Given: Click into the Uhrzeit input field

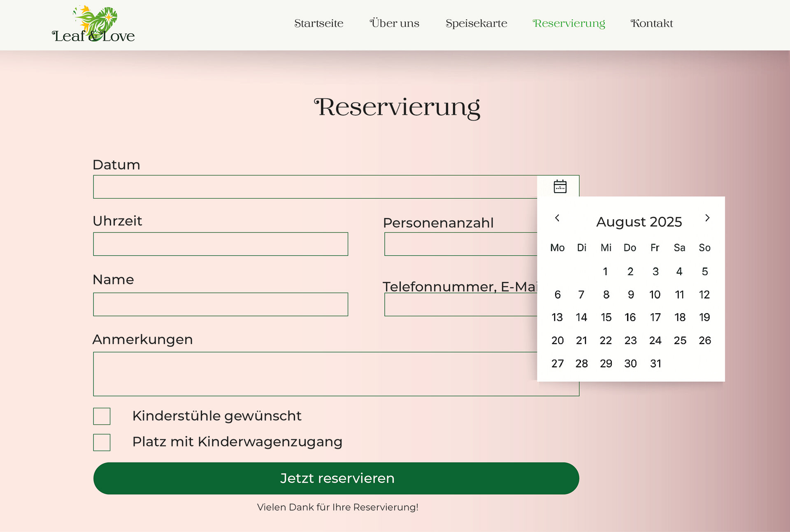Looking at the screenshot, I should pyautogui.click(x=221, y=244).
